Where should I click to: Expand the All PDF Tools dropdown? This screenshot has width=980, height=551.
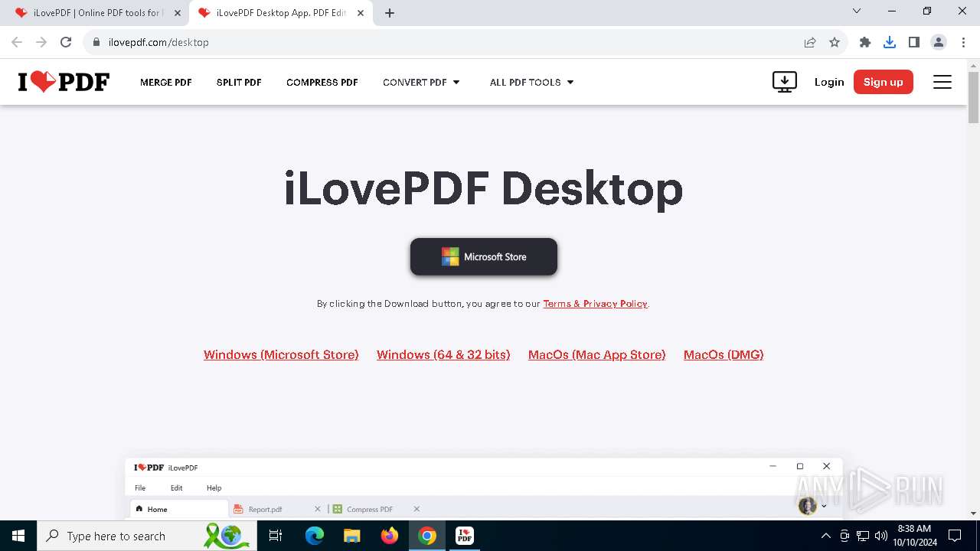532,82
